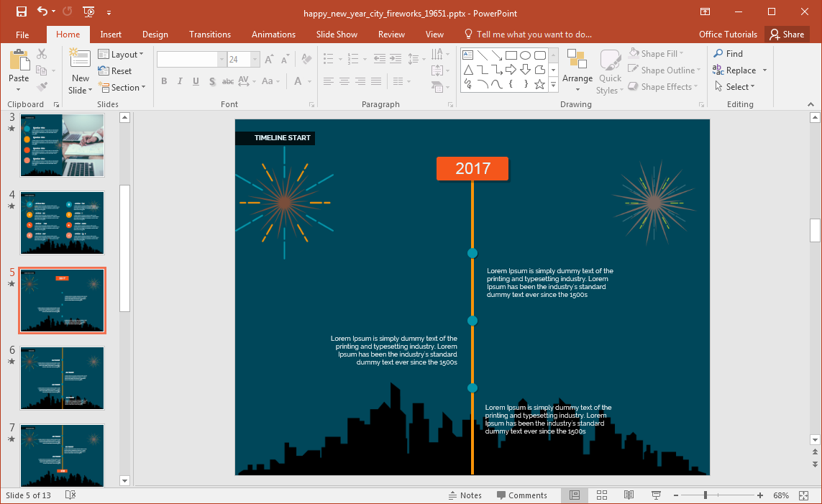Toggle Notes pane in status bar
822x504 pixels.
[x=465, y=495]
